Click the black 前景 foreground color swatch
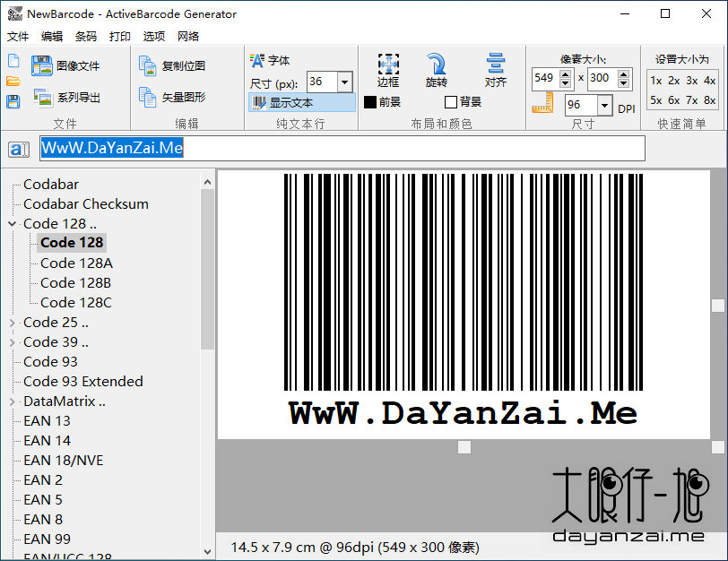The height and width of the screenshot is (561, 728). (x=370, y=102)
